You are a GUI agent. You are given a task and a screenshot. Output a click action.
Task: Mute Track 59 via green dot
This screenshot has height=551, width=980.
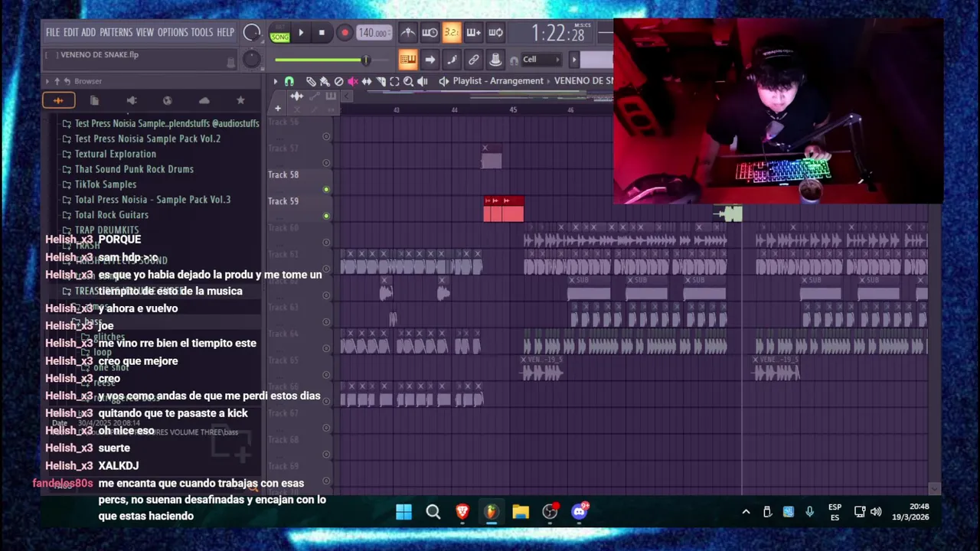[x=326, y=216]
